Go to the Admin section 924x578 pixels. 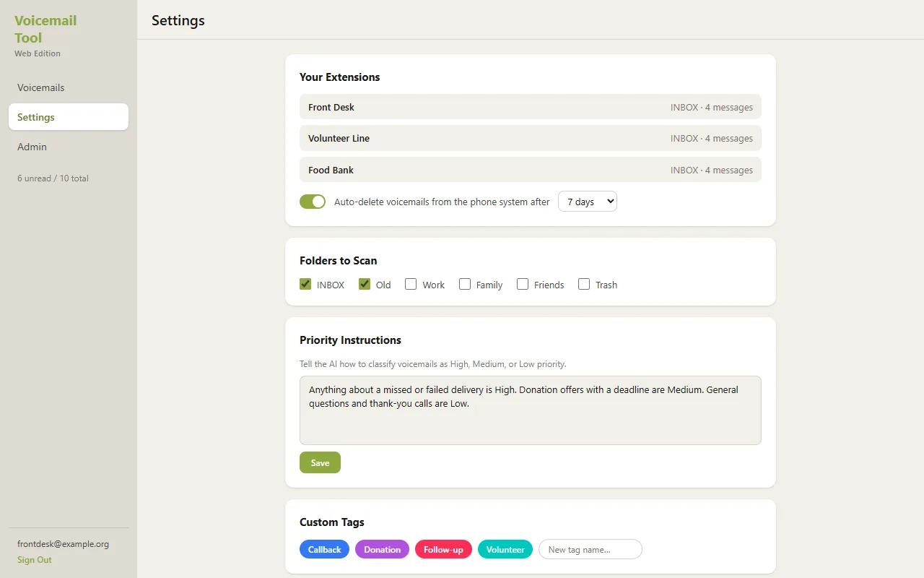pyautogui.click(x=69, y=147)
